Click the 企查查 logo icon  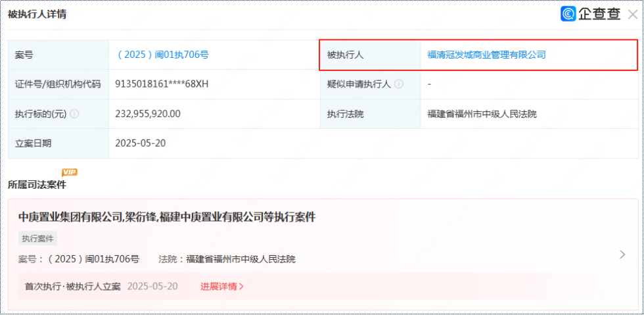click(x=568, y=14)
